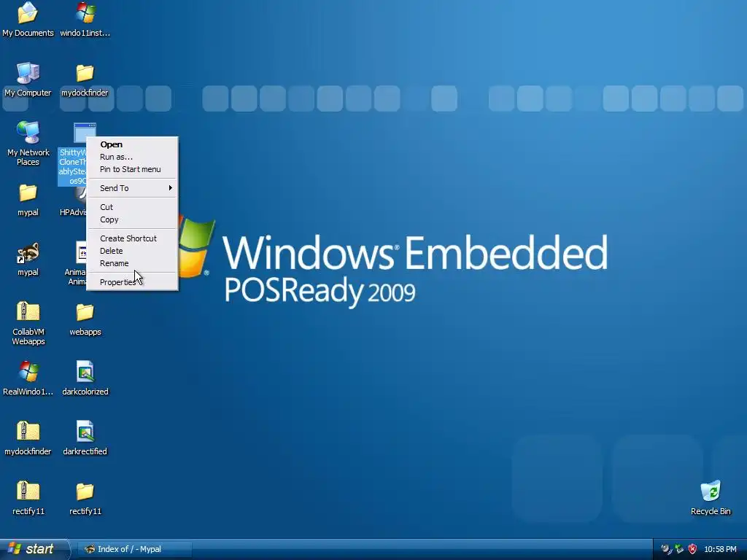Image resolution: width=747 pixels, height=560 pixels.
Task: Choose Copy from the context menu
Action: point(132,219)
